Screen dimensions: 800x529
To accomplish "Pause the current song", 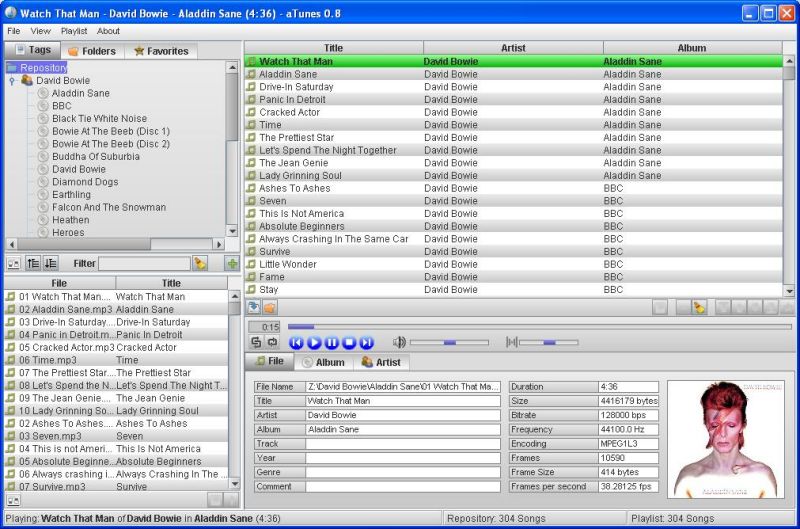I will (332, 343).
